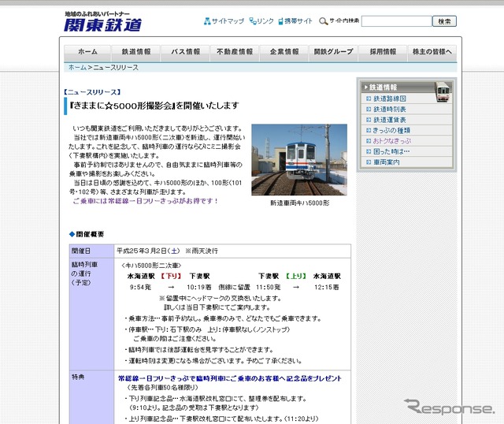Click the bullet icon next to 困った時は…
504x424 pixels.
click(x=369, y=151)
